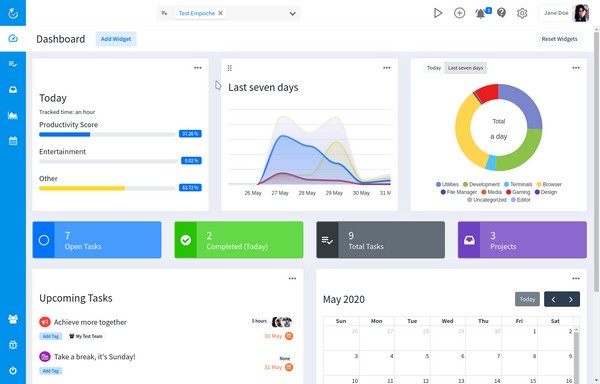The width and height of the screenshot is (600, 384).
Task: Click the Add Widget button
Action: coord(116,39)
